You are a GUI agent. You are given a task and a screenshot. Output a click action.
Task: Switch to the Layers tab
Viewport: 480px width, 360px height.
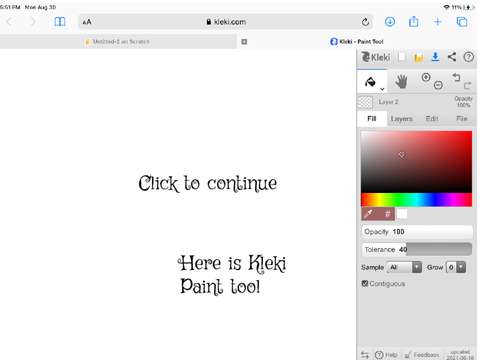[402, 119]
